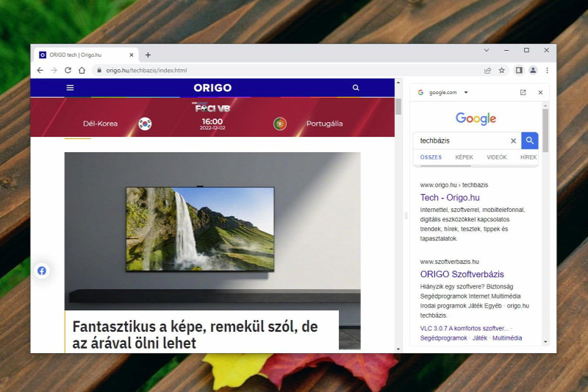
Task: Switch to the HÍREK tab
Action: click(528, 157)
